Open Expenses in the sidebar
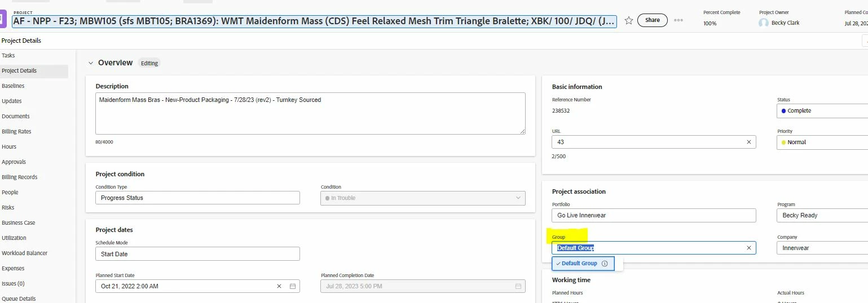 pyautogui.click(x=13, y=269)
